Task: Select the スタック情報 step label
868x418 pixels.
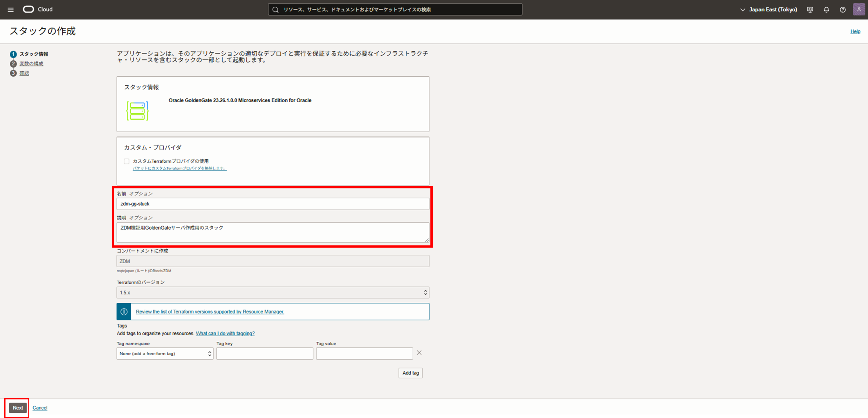Action: tap(34, 54)
